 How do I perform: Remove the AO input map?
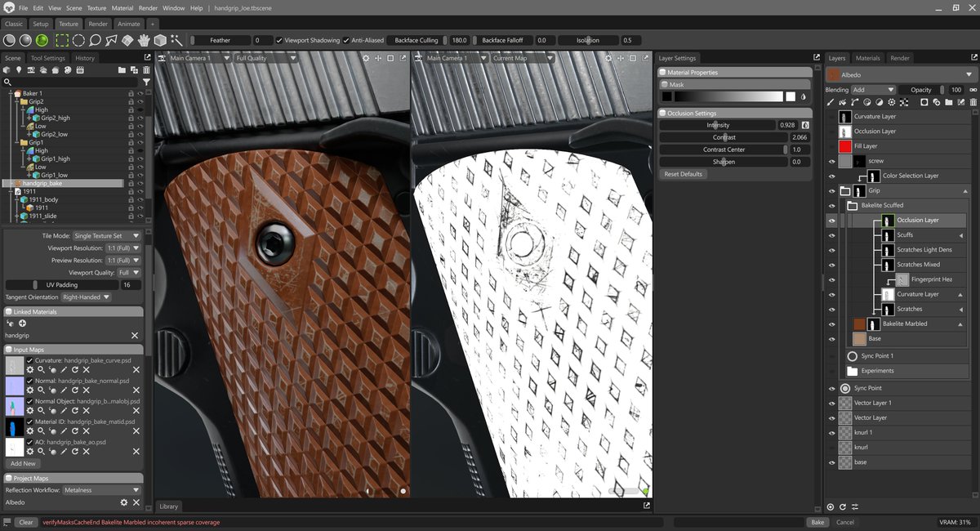136,452
